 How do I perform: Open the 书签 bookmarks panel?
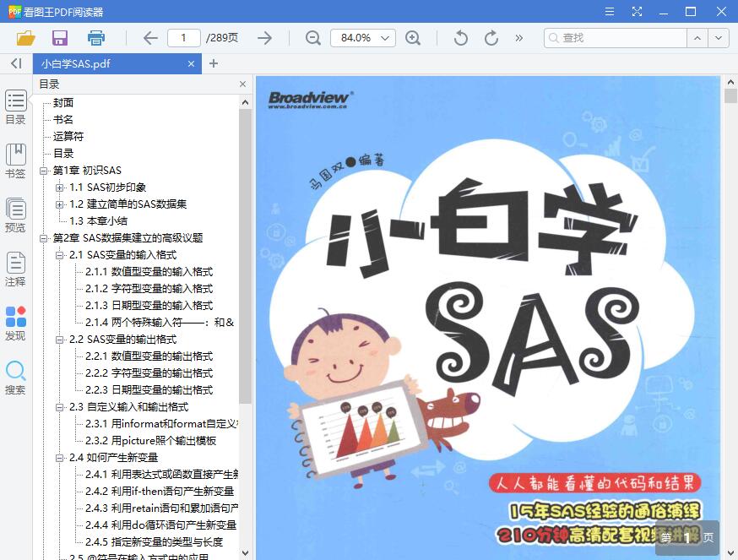click(x=15, y=161)
